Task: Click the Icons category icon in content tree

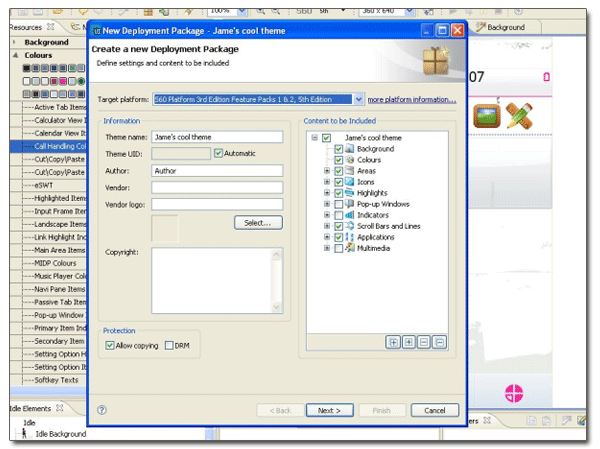Action: pyautogui.click(x=349, y=182)
